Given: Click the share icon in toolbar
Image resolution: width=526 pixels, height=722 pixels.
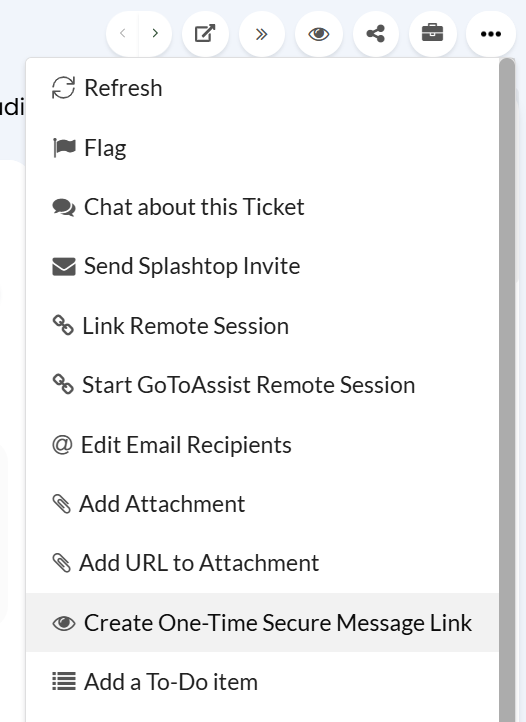Looking at the screenshot, I should [x=376, y=34].
